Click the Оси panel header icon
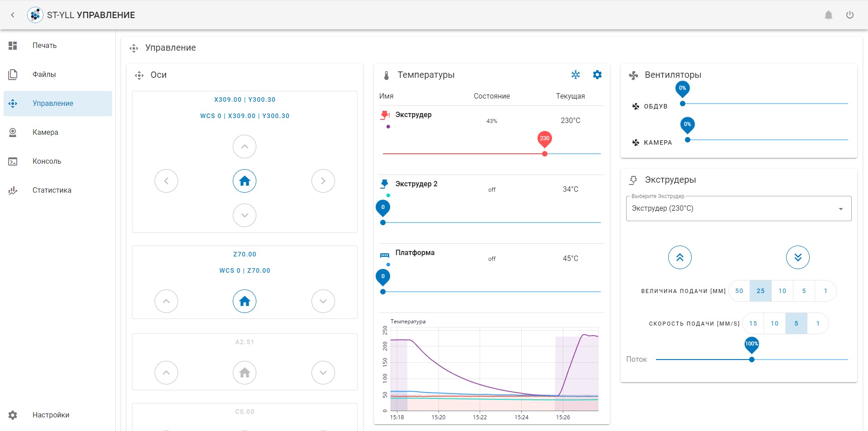 pos(139,76)
